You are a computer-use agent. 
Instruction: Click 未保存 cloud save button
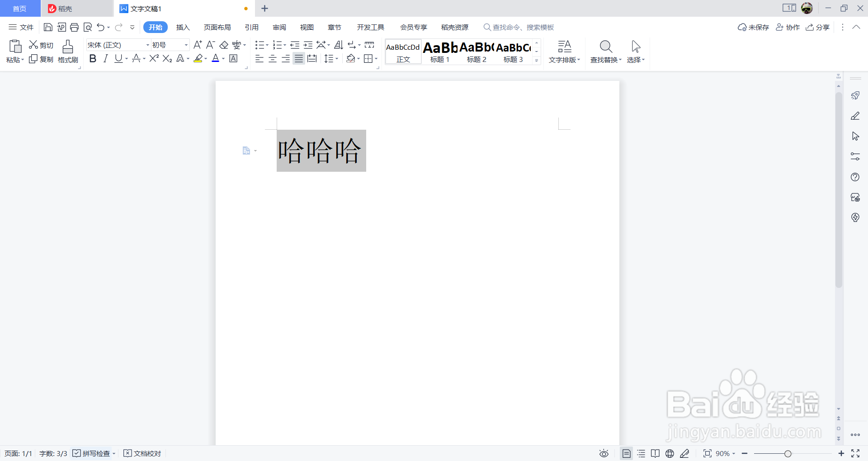coord(753,28)
